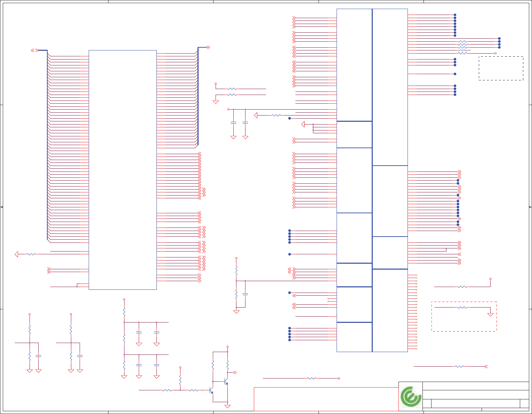Select the resistor inside the red dashed box
This screenshot has width=532, height=414.
462,308
